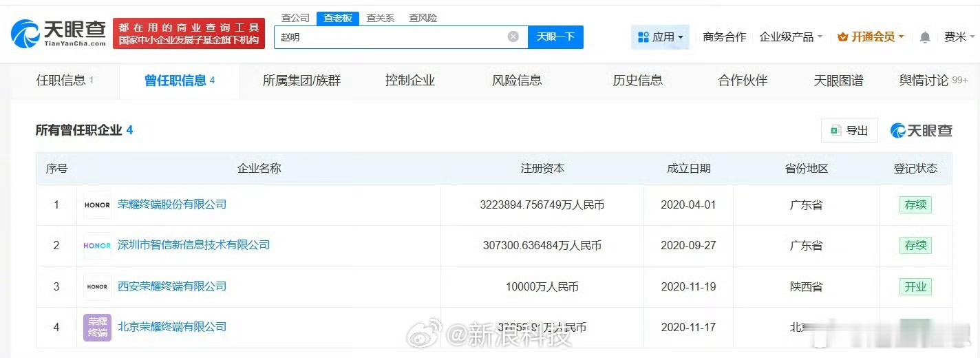Screen dimensions: 980x358
Task: Click the 企业名称 column header
Action: pyautogui.click(x=259, y=168)
